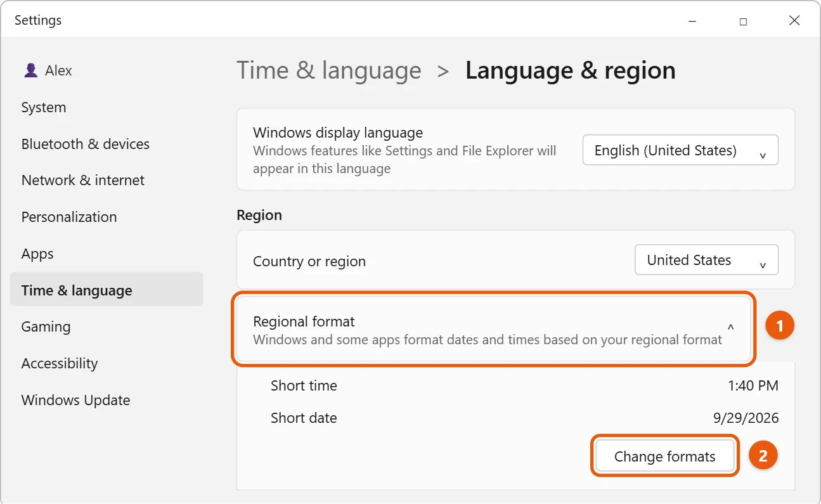Close the Settings window
Image resolution: width=821 pixels, height=504 pixels.
794,21
